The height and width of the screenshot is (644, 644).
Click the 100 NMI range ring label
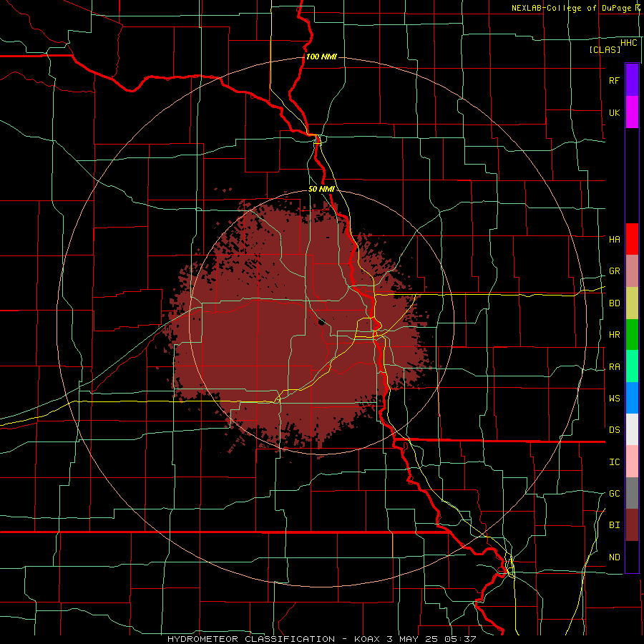tap(321, 57)
